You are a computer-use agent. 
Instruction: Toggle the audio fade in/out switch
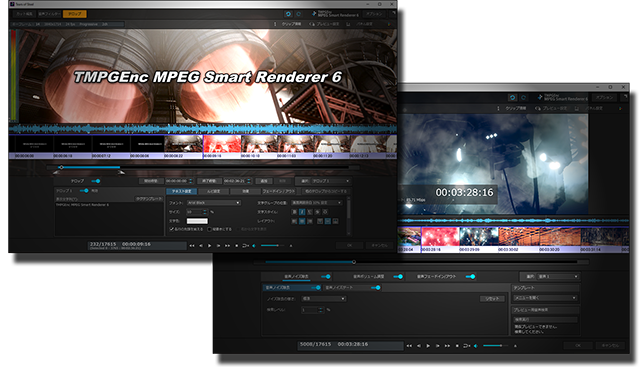coord(470,276)
